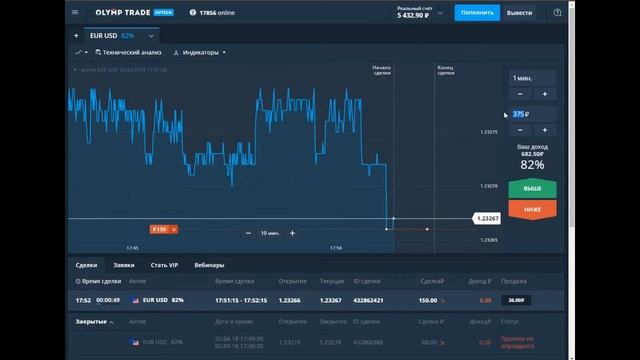Click trade ID 432862421
Screen dimensions: 640x360
[368, 300]
